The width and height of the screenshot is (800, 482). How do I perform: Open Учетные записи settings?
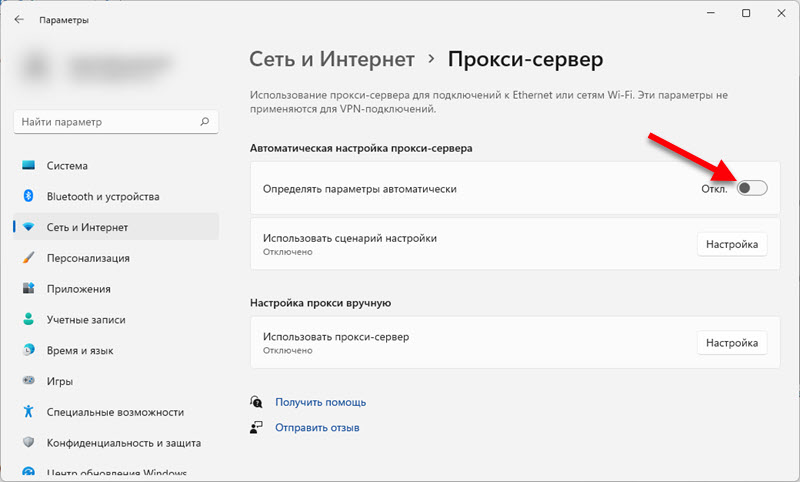click(x=87, y=320)
